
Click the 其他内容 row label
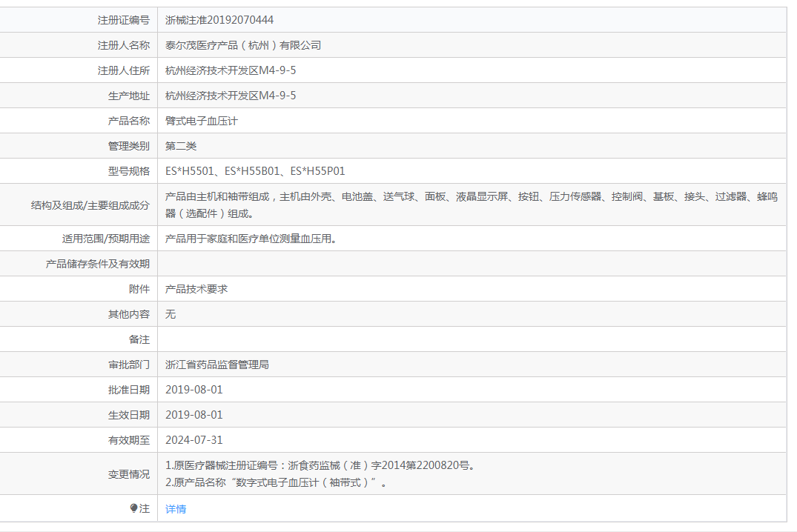pyautogui.click(x=128, y=314)
